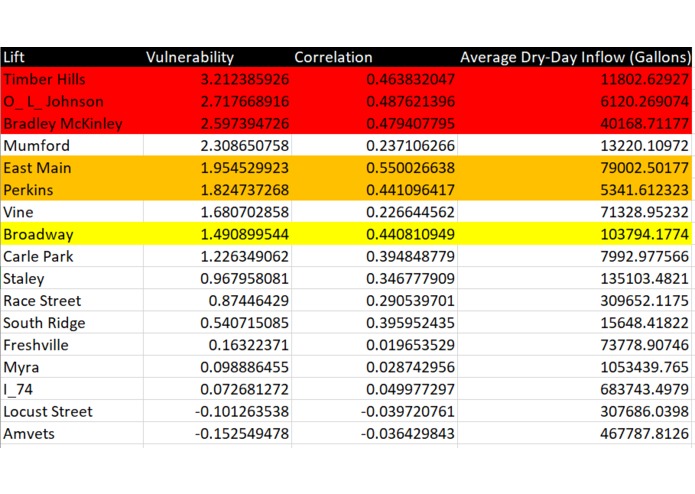Screen dimensions: 695x494
Task: Select the South Ridge cell
Action: click(x=72, y=323)
